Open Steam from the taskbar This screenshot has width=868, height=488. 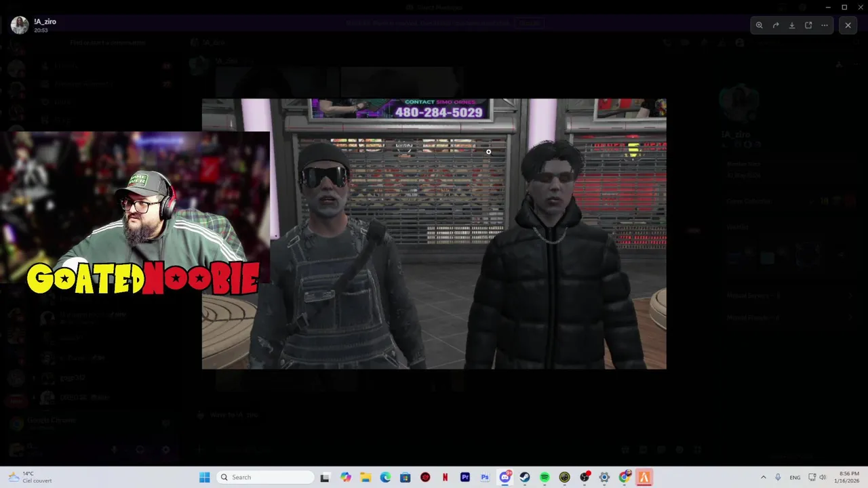[x=525, y=477]
